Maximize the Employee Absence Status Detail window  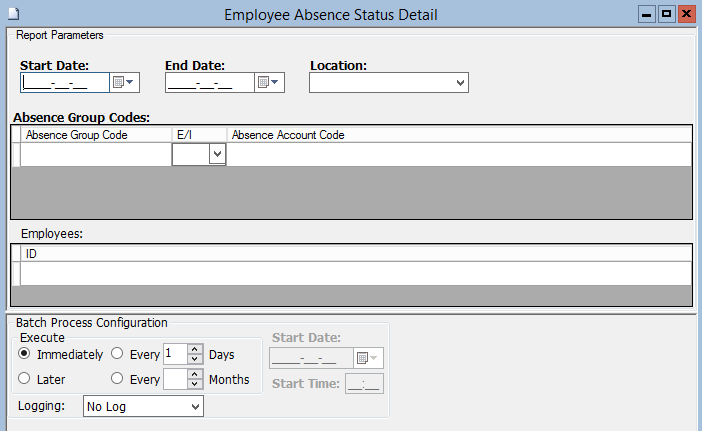[x=666, y=14]
